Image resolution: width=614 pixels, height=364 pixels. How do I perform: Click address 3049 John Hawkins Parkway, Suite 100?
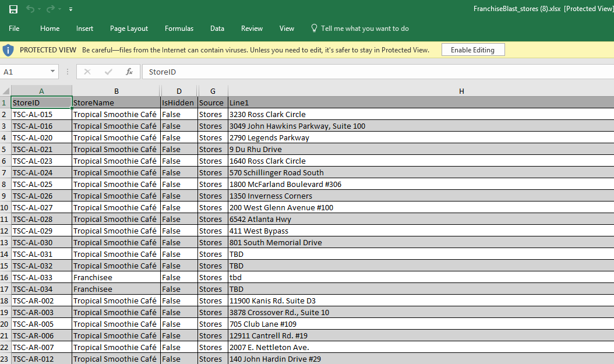point(297,126)
